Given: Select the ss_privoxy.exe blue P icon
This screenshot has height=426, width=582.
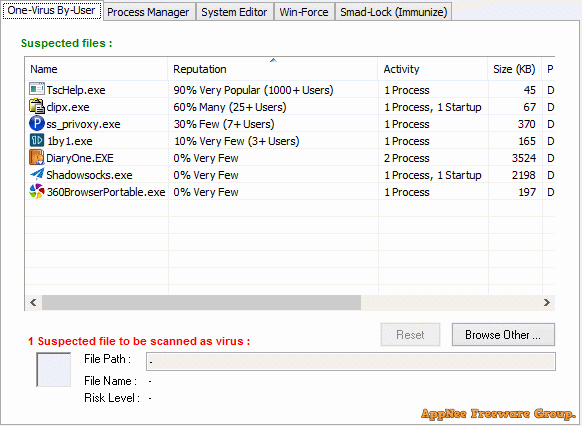Looking at the screenshot, I should click(37, 123).
